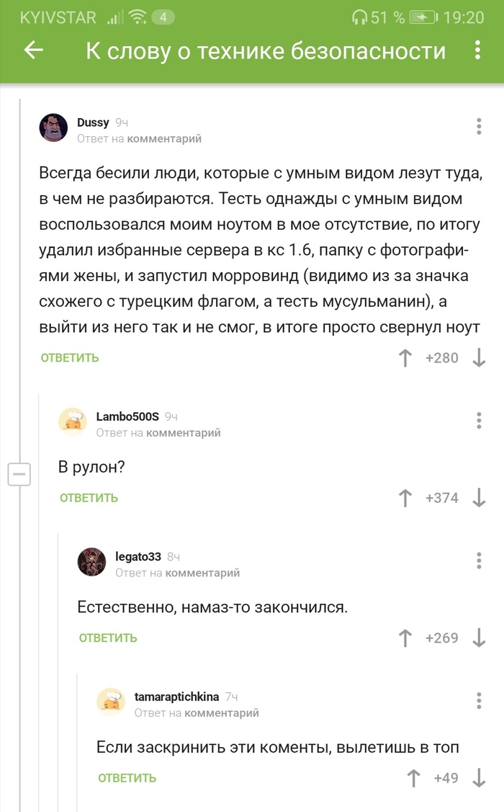Open options menu for tamaraptichkina's comment

479,700
